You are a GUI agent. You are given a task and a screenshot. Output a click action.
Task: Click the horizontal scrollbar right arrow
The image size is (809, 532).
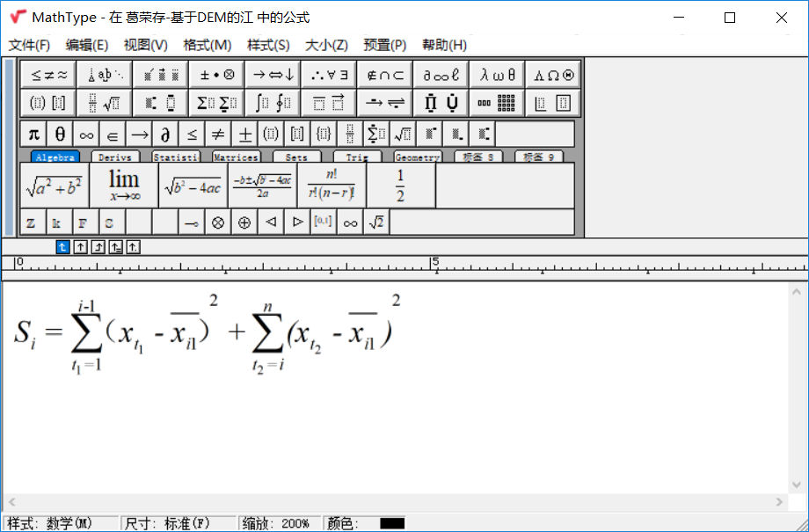tap(778, 501)
